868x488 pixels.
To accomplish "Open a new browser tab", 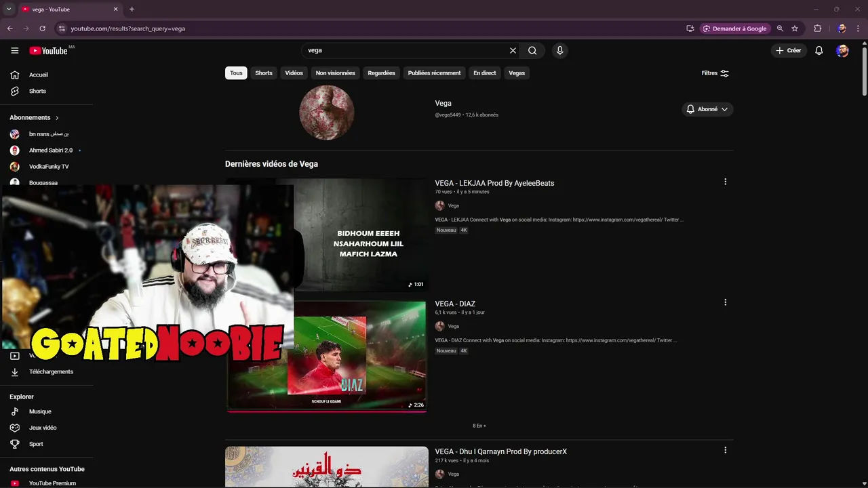I will 132,9.
